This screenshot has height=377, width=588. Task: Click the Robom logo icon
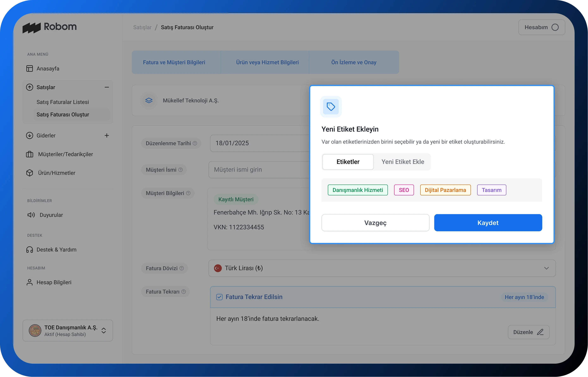tap(31, 27)
